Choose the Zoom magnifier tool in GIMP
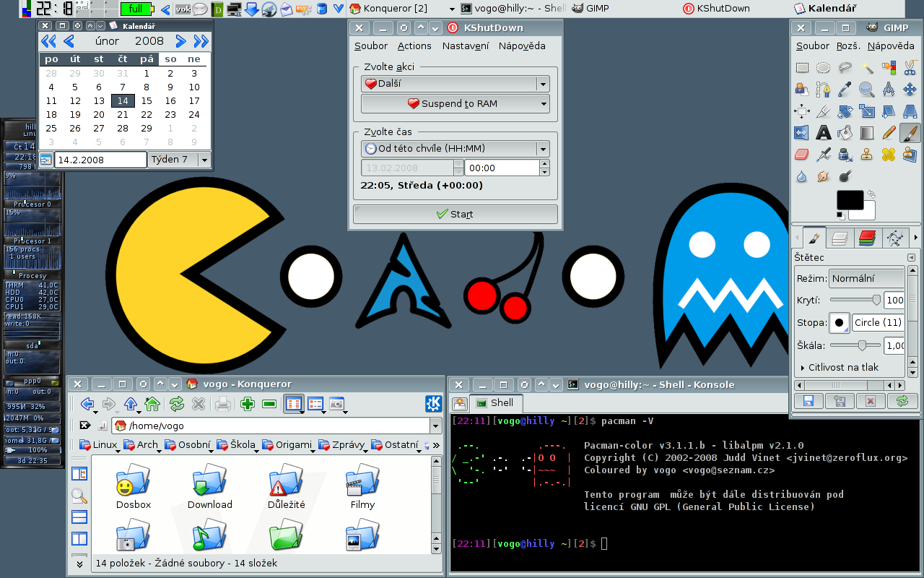This screenshot has width=924, height=578. coord(867,90)
